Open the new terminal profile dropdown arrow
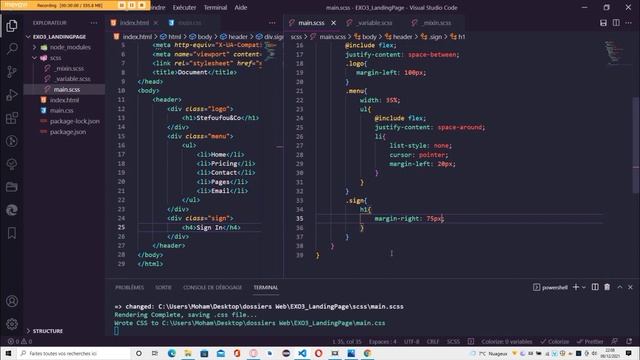The height and width of the screenshot is (360, 640). point(584,287)
